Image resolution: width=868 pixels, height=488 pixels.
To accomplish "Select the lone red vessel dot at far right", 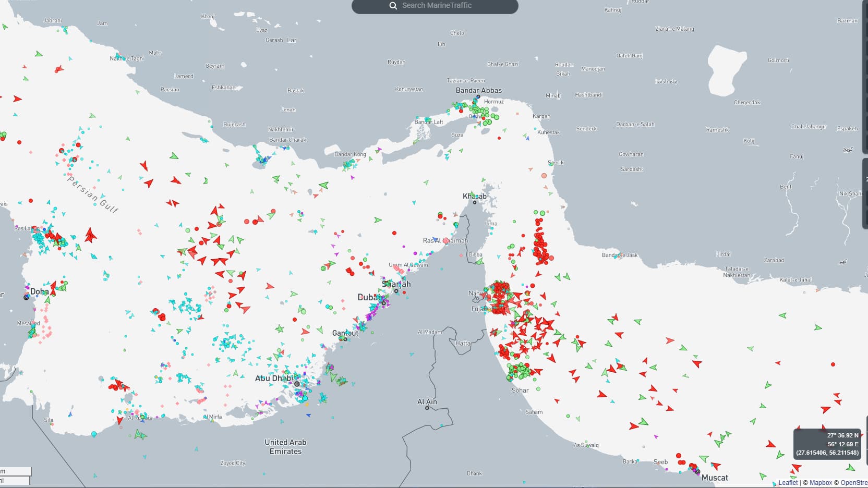I will [x=833, y=364].
